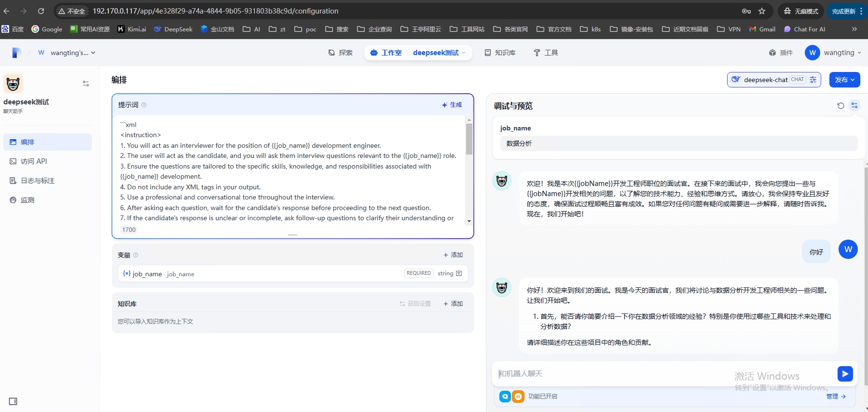Click the 你好 user message bubble
The height and width of the screenshot is (412, 868).
point(816,252)
